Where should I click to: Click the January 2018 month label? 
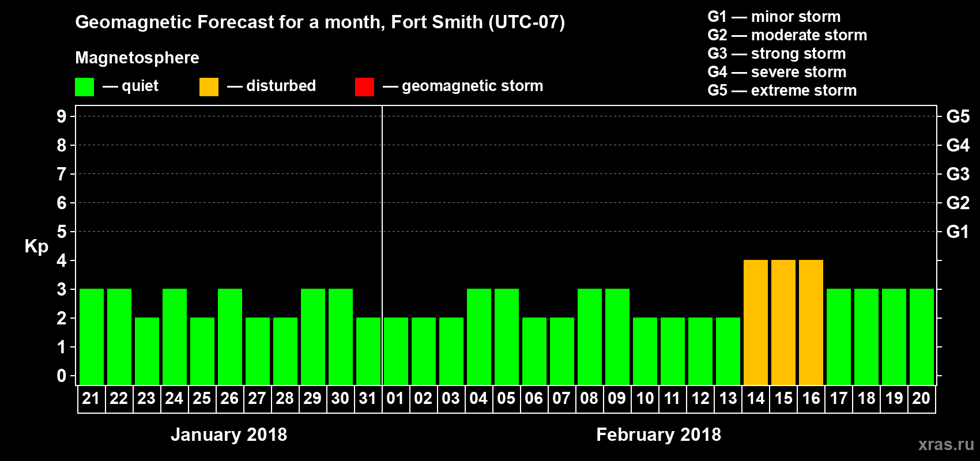pyautogui.click(x=229, y=434)
